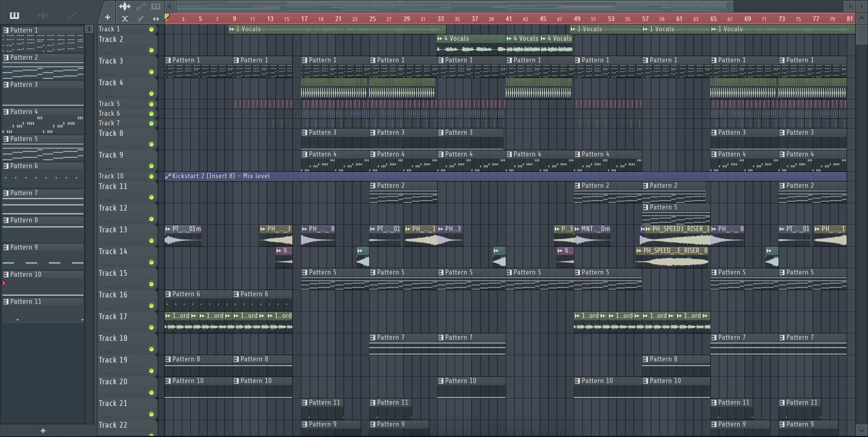Mute Track 5 using its green LED
The height and width of the screenshot is (437, 868).
coord(152,104)
